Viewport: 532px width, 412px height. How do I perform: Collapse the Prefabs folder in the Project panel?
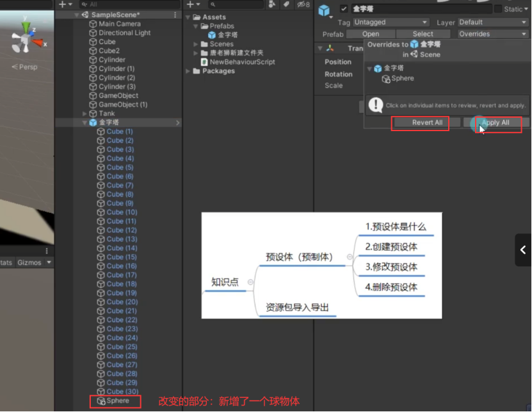click(x=197, y=26)
